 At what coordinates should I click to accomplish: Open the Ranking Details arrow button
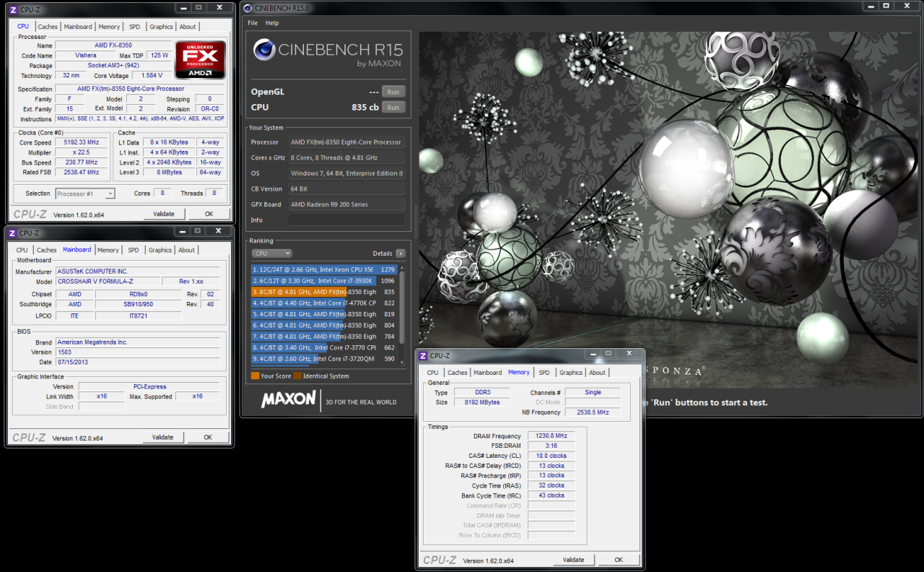point(401,253)
